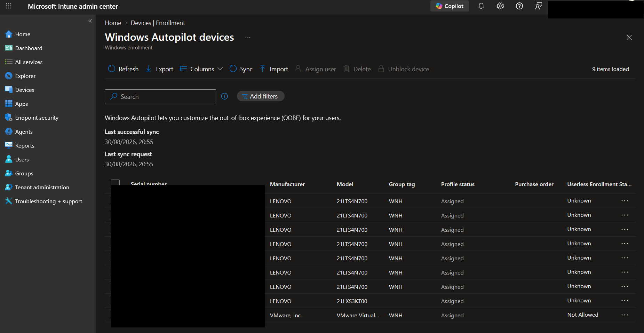Refresh the device list
Viewport: 644px width, 333px height.
point(123,69)
